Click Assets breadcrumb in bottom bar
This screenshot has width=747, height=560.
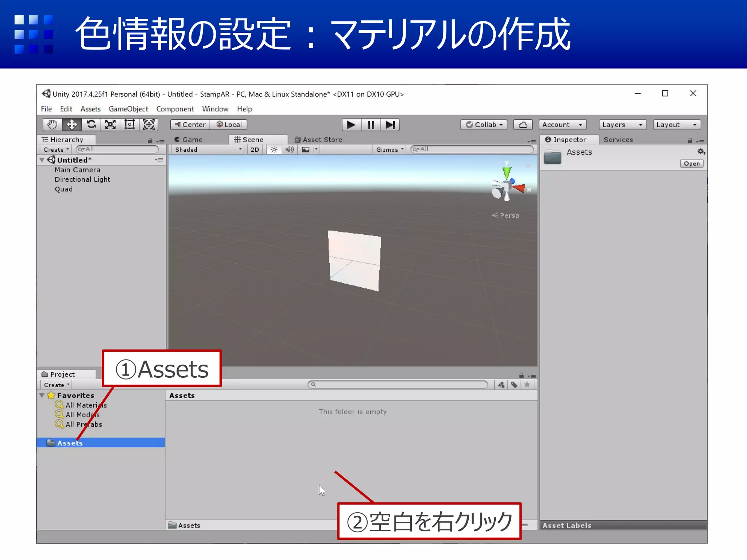click(184, 525)
